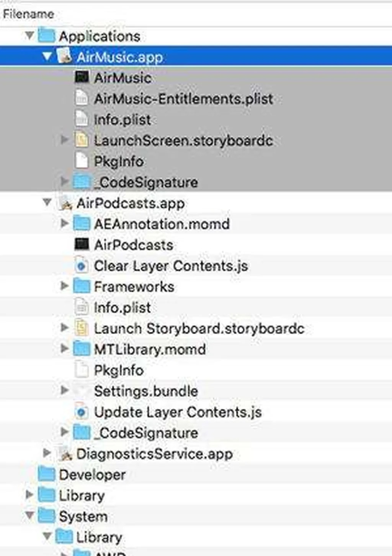The width and height of the screenshot is (392, 556).
Task: Expand the Settings.bundle item
Action: [65, 391]
